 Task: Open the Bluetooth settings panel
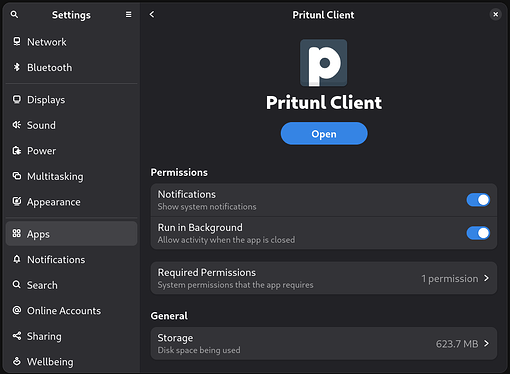[x=71, y=68]
